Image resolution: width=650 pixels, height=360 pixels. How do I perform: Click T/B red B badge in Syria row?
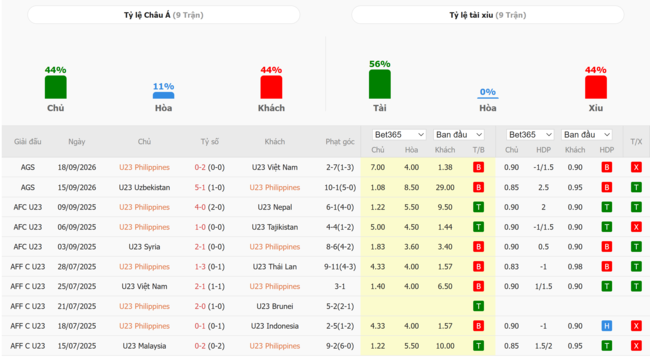coord(478,247)
